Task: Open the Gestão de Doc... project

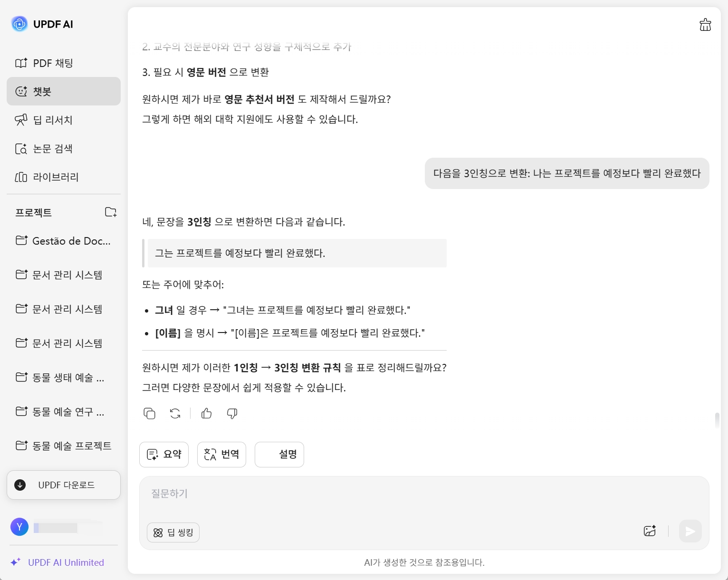Action: tap(64, 241)
